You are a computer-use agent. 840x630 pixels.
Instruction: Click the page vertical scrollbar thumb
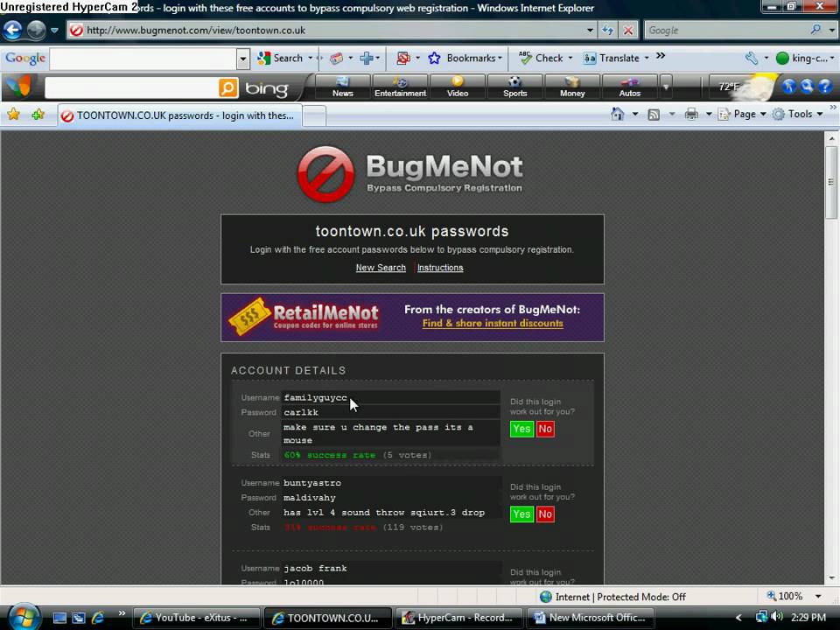tap(831, 182)
